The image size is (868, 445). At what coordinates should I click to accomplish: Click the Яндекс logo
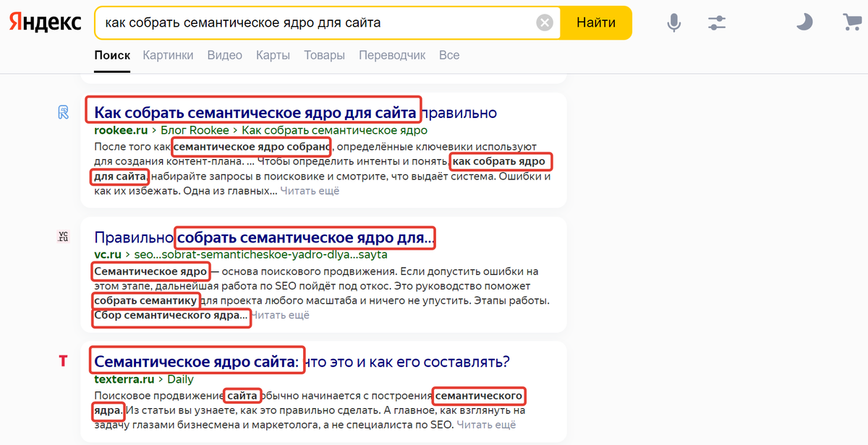coord(45,22)
